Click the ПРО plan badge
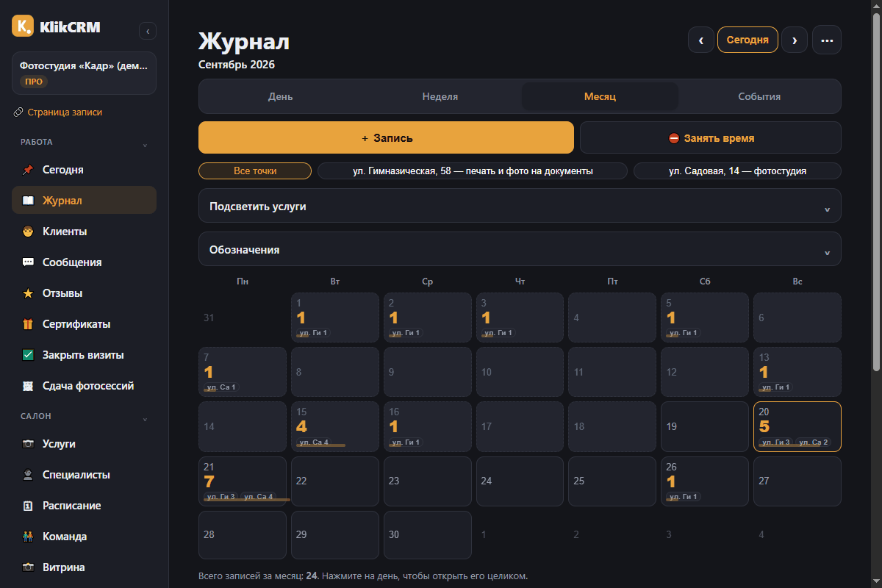The height and width of the screenshot is (588, 882). tap(34, 82)
